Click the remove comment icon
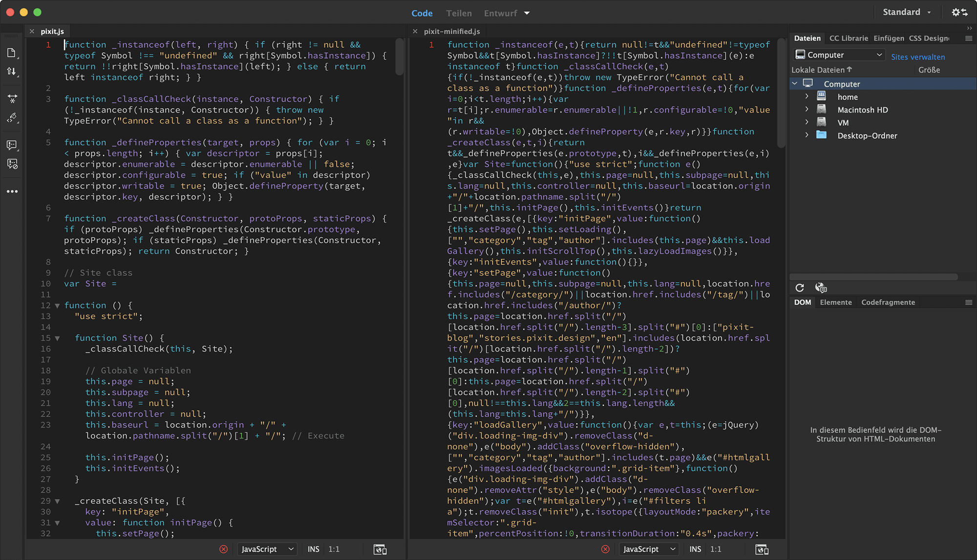977x560 pixels. click(12, 164)
